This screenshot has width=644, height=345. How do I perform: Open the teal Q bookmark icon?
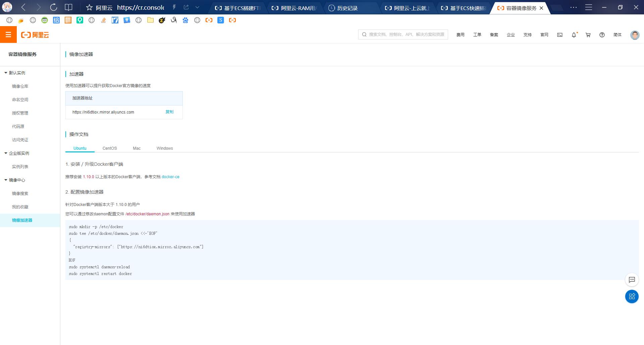[80, 20]
